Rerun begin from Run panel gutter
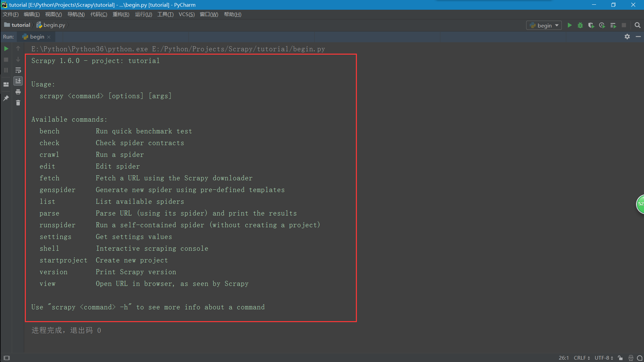Viewport: 644px width, 362px height. tap(6, 49)
